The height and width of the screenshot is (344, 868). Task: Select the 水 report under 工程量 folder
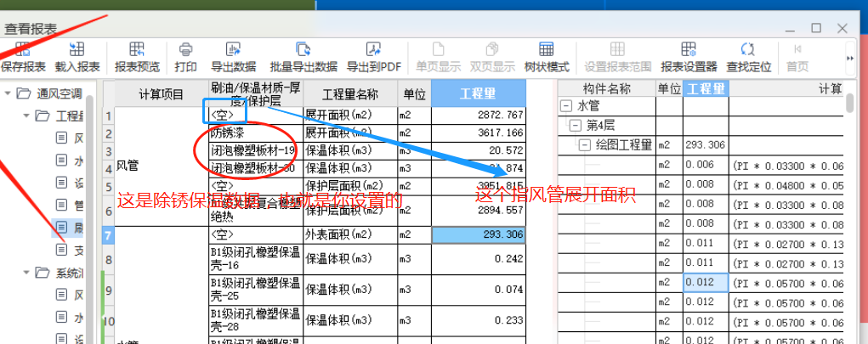(x=70, y=161)
